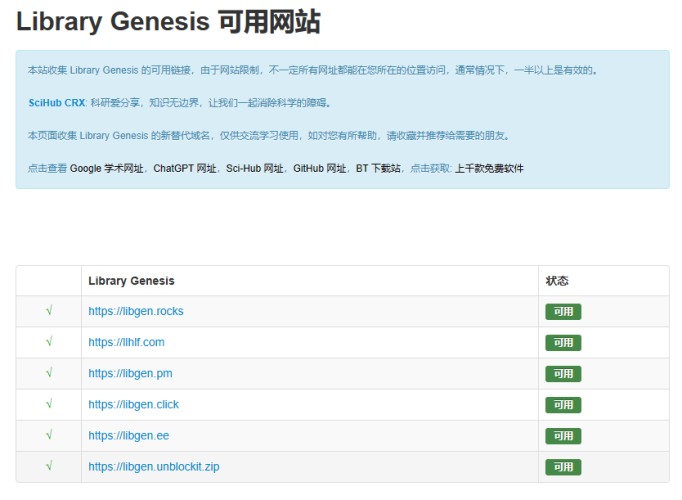Click check mark in libgen.unblockit.zip row
The width and height of the screenshot is (682, 500).
pos(49,466)
